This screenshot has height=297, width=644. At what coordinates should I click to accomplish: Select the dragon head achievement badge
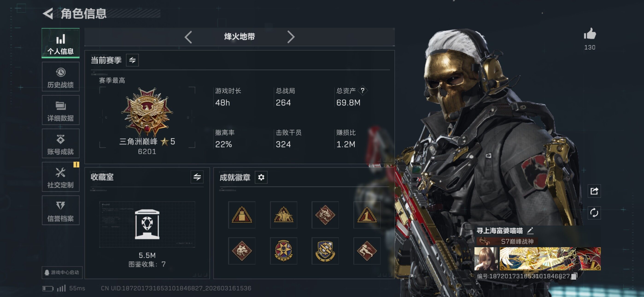[x=325, y=215]
